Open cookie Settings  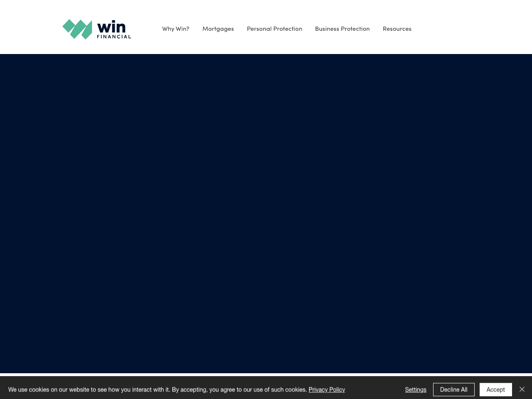click(x=416, y=389)
